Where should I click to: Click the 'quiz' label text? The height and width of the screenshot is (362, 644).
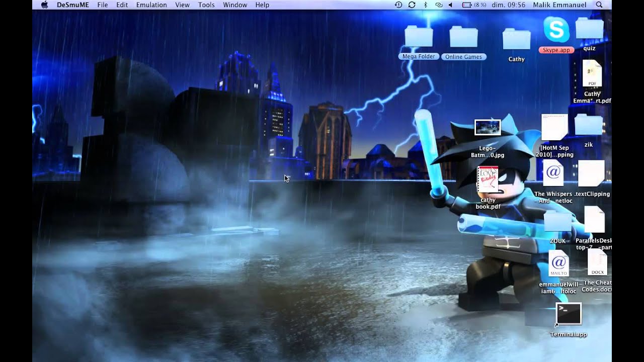tap(590, 48)
